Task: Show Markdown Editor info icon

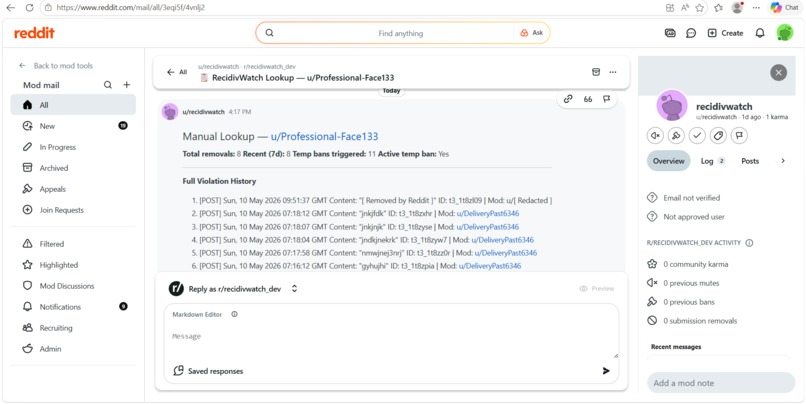Action: click(234, 314)
